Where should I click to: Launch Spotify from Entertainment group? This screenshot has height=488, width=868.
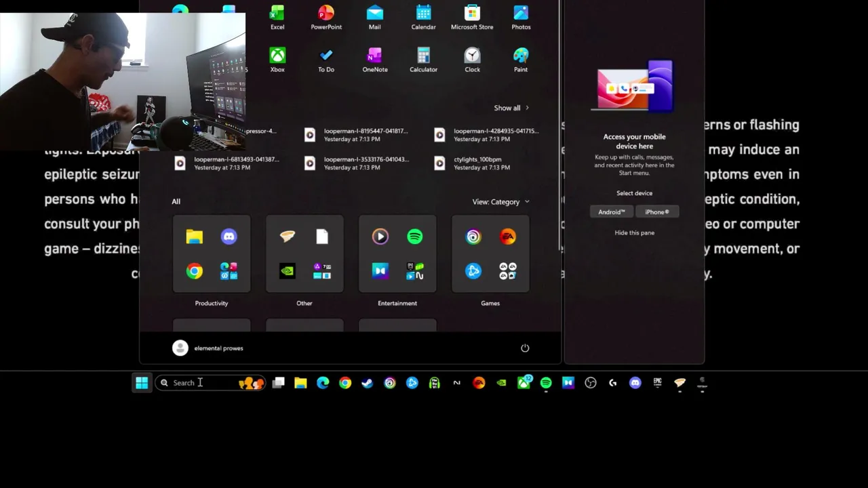click(x=415, y=237)
